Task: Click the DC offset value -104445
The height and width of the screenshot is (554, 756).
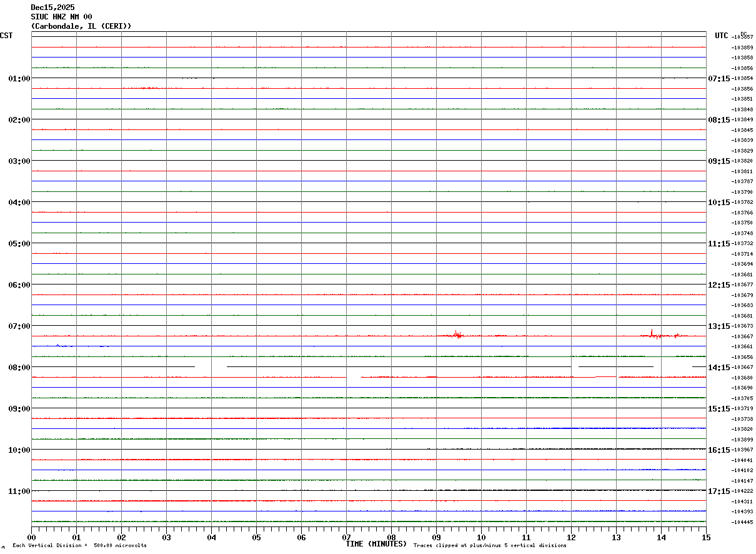Action: 742,521
